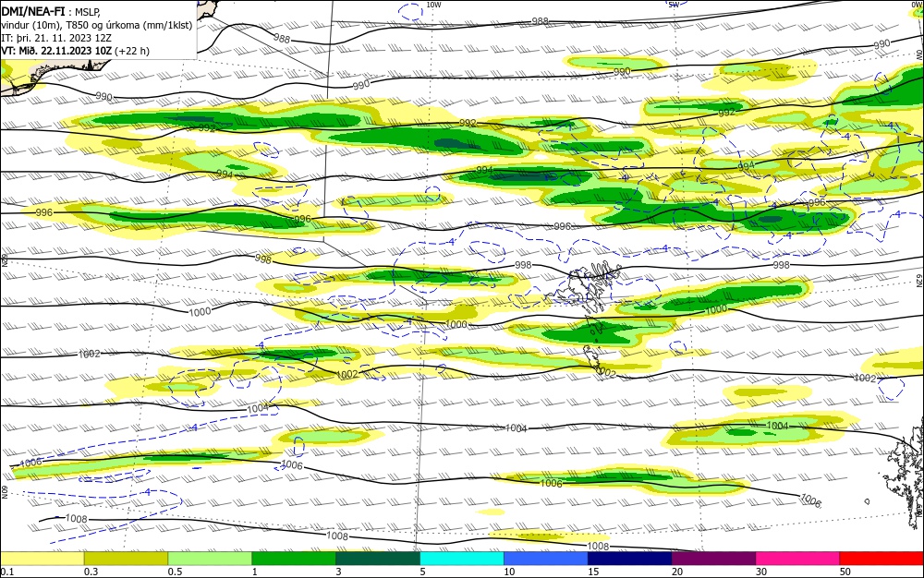Choose the navy 15–20 legend swatch
924x578 pixels.
point(629,558)
